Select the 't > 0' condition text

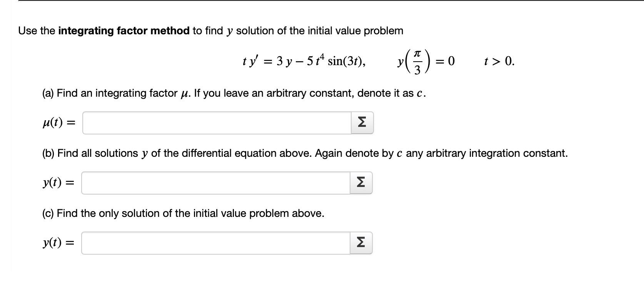[499, 60]
